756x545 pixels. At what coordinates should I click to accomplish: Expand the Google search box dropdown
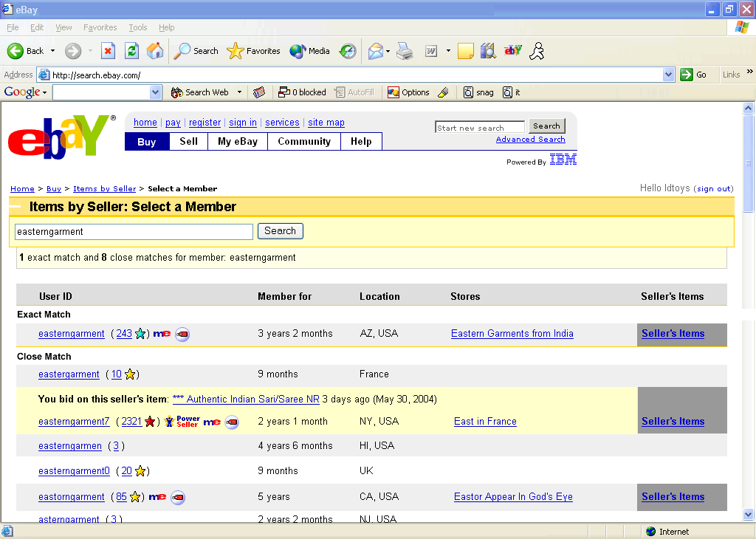point(155,92)
